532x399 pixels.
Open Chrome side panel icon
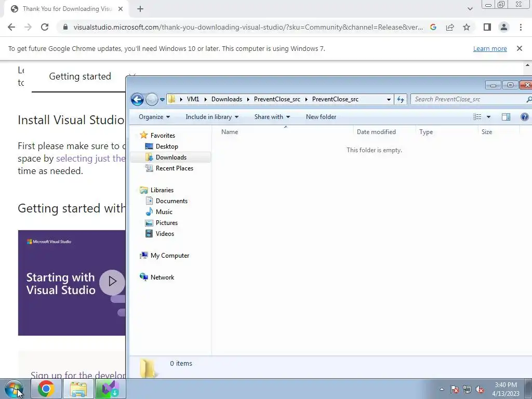tap(487, 27)
